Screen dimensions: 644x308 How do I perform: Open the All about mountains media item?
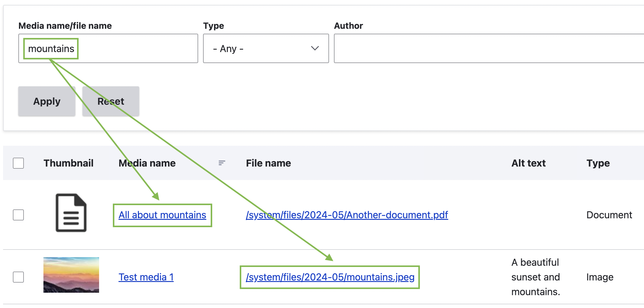162,215
